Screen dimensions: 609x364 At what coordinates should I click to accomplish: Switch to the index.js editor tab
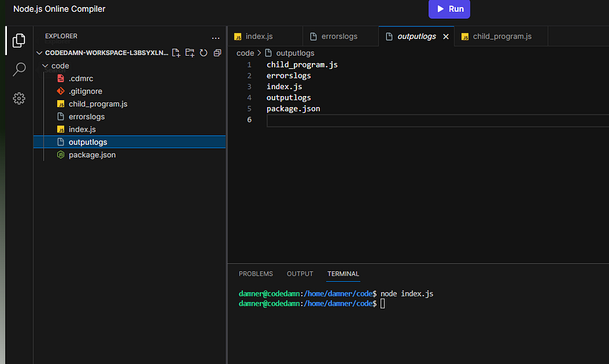pos(265,36)
